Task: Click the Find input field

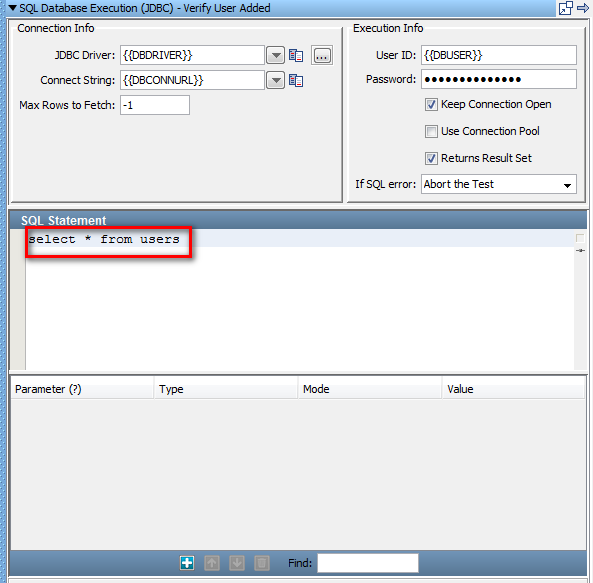Action: coord(368,563)
